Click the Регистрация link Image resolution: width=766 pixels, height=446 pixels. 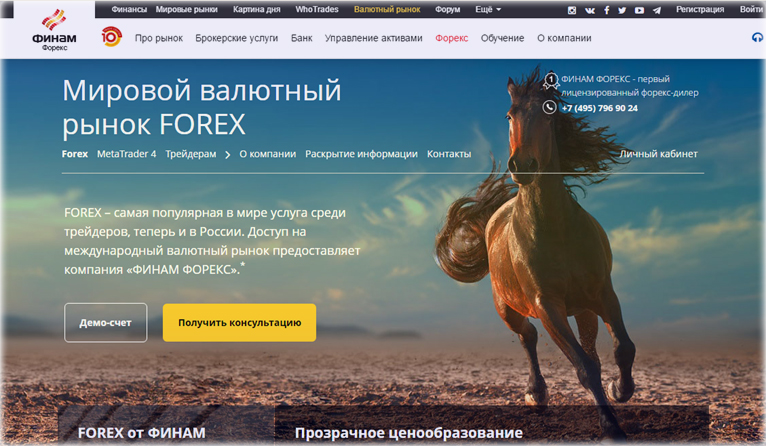tap(700, 9)
